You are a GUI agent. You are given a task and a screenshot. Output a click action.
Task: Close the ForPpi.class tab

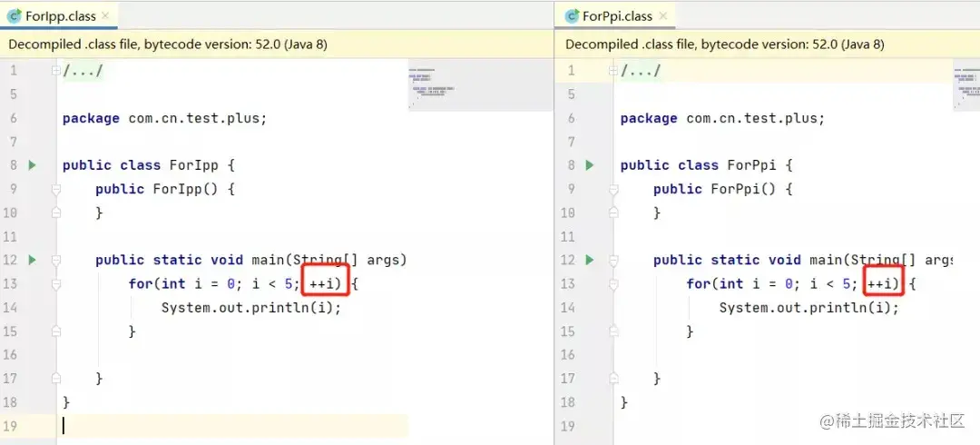pos(663,15)
